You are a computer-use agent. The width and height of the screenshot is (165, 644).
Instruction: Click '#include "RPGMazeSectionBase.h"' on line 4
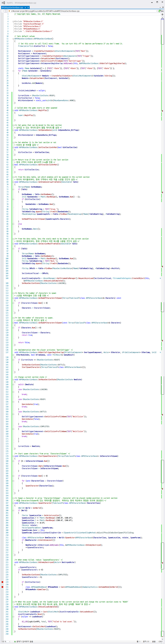tap(29, 21)
